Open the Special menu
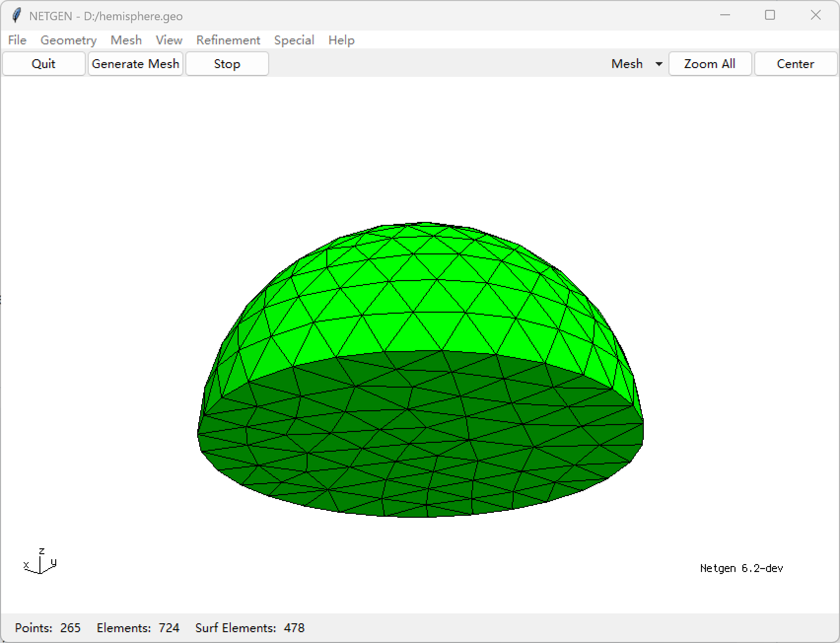 pos(294,40)
